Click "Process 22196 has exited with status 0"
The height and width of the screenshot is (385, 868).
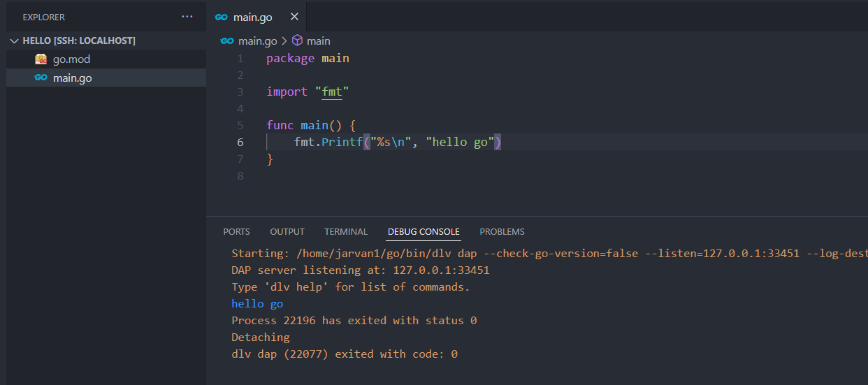354,320
